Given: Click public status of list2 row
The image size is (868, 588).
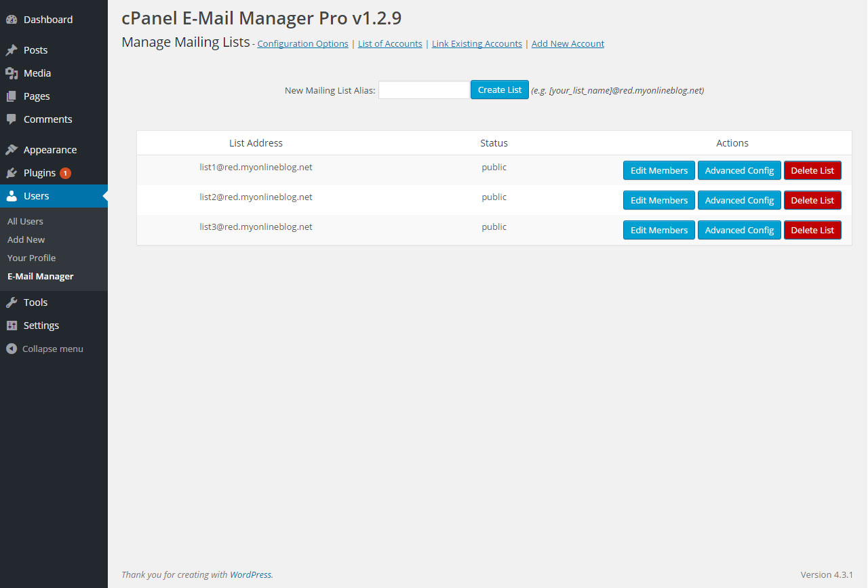Looking at the screenshot, I should 494,197.
